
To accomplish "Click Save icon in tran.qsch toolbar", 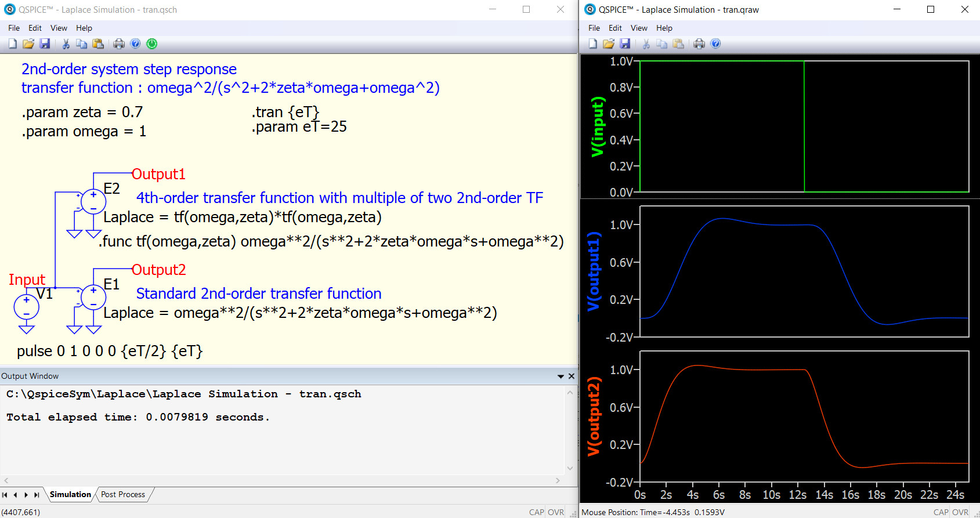I will point(45,44).
